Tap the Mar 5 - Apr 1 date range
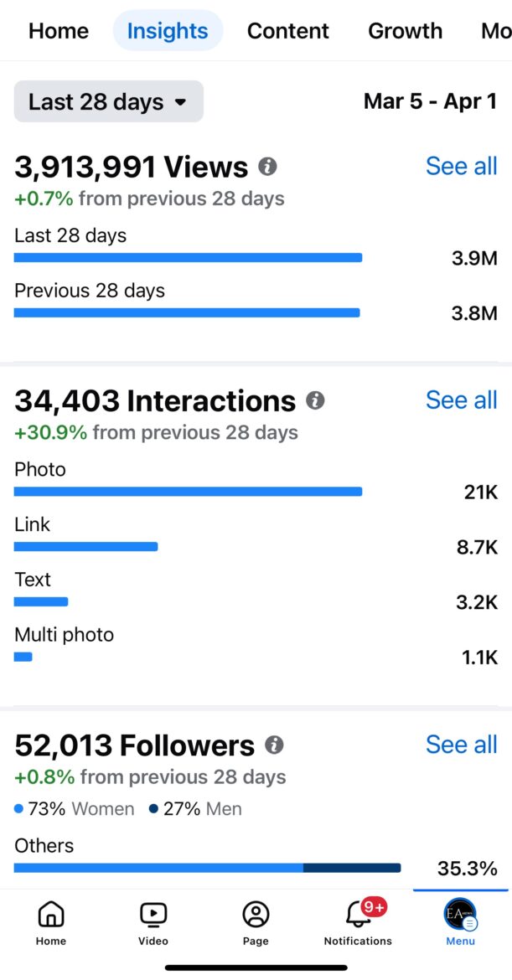The width and height of the screenshot is (512, 980). [430, 101]
